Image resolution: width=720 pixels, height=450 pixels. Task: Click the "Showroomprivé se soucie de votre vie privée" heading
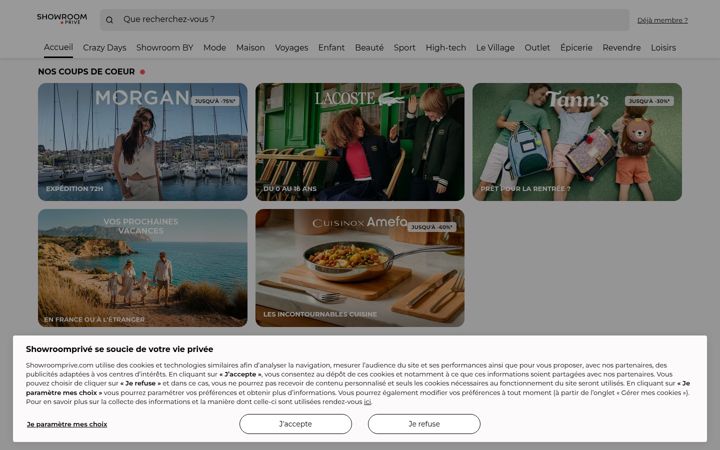click(119, 349)
